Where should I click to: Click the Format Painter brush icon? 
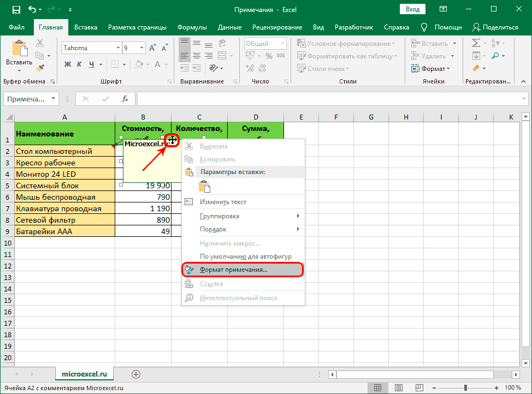[40, 67]
